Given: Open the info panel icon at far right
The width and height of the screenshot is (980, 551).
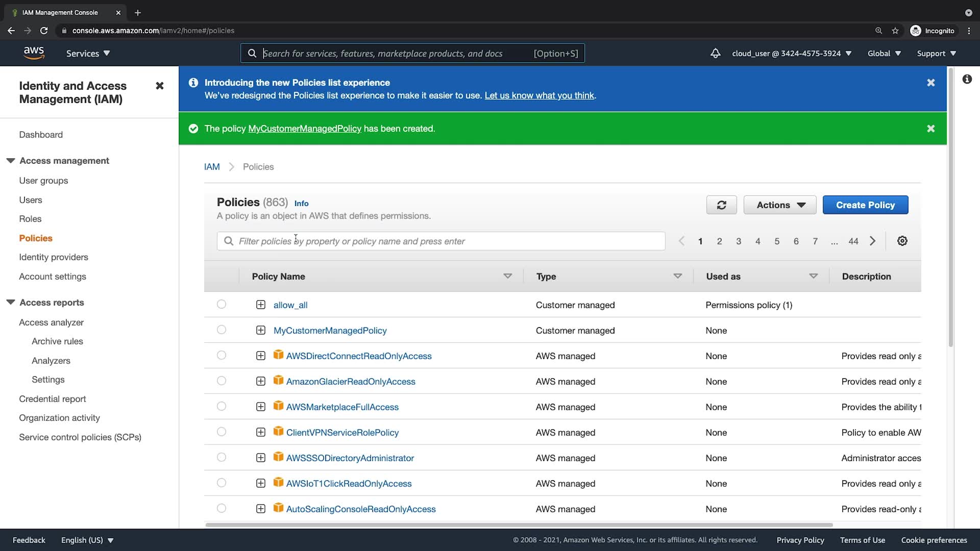Looking at the screenshot, I should (967, 79).
